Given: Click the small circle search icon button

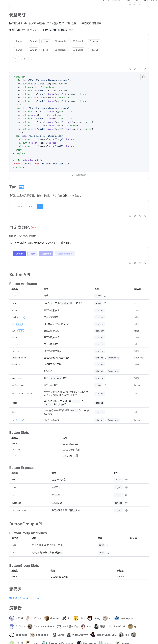Looking at the screenshot, I should click(x=30, y=59).
